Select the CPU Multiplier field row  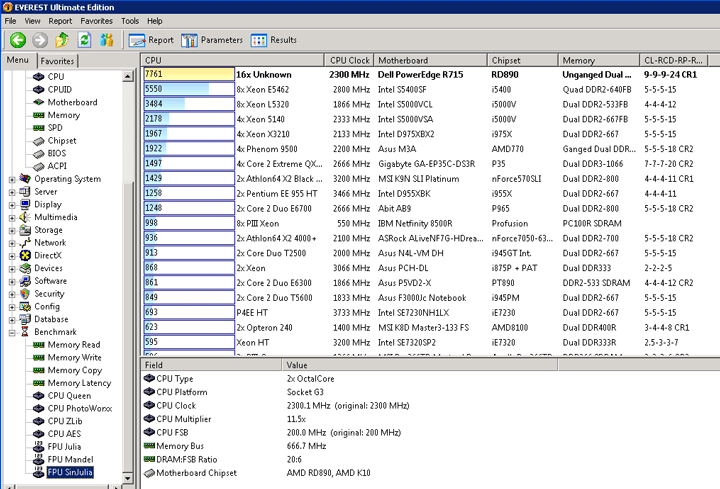pyautogui.click(x=350, y=419)
